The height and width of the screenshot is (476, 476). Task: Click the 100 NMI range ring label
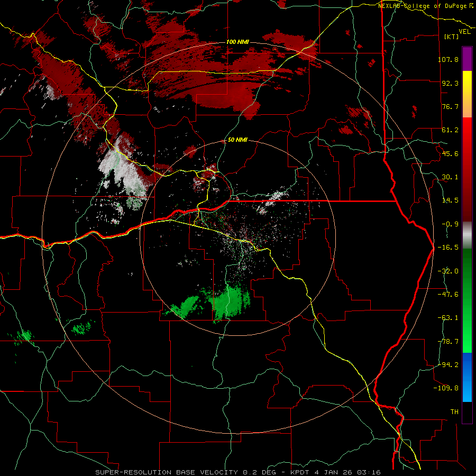(237, 42)
